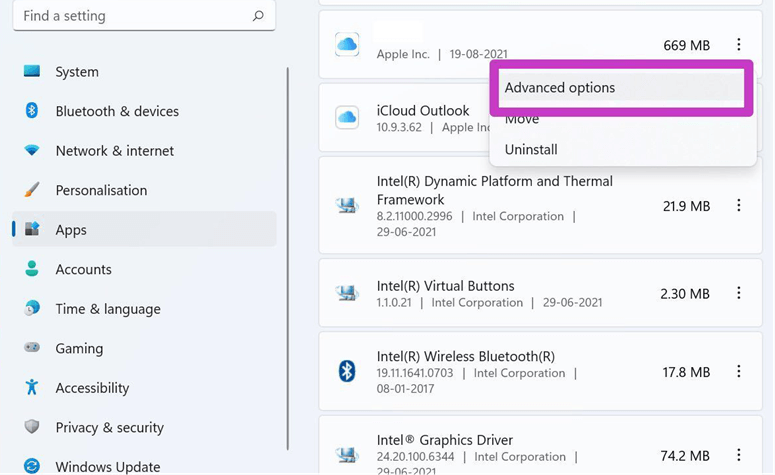This screenshot has width=775, height=475.
Task: Click the Bluetooth & devices icon
Action: 32,110
